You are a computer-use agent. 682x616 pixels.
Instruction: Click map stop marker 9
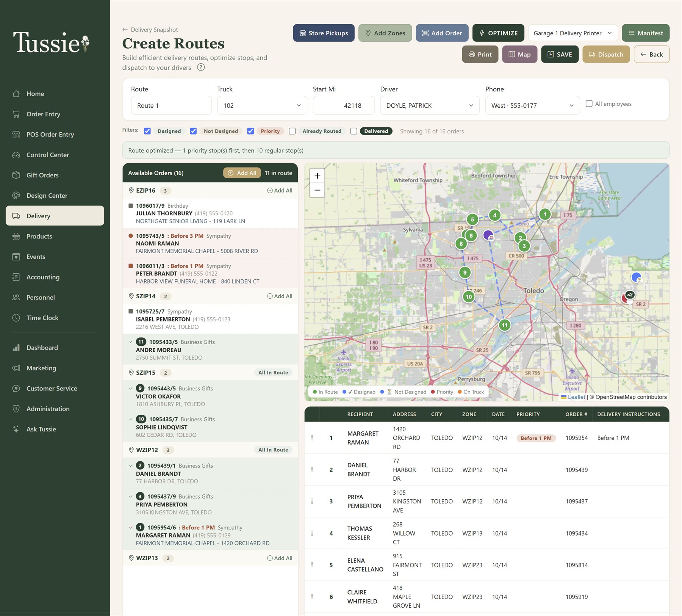pyautogui.click(x=465, y=273)
